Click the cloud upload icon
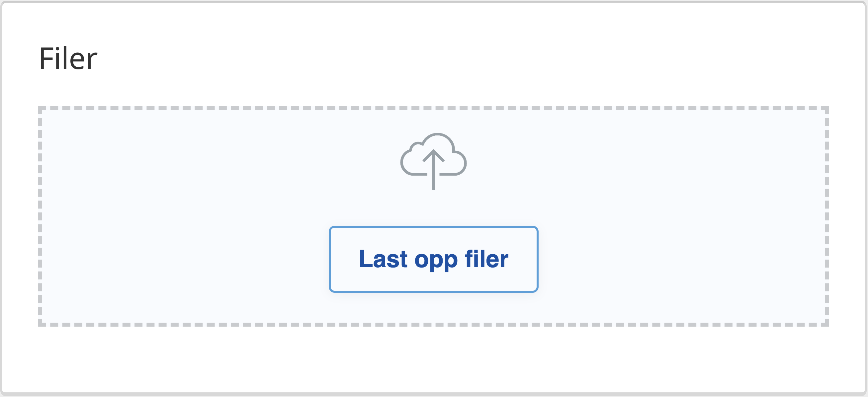 (433, 161)
